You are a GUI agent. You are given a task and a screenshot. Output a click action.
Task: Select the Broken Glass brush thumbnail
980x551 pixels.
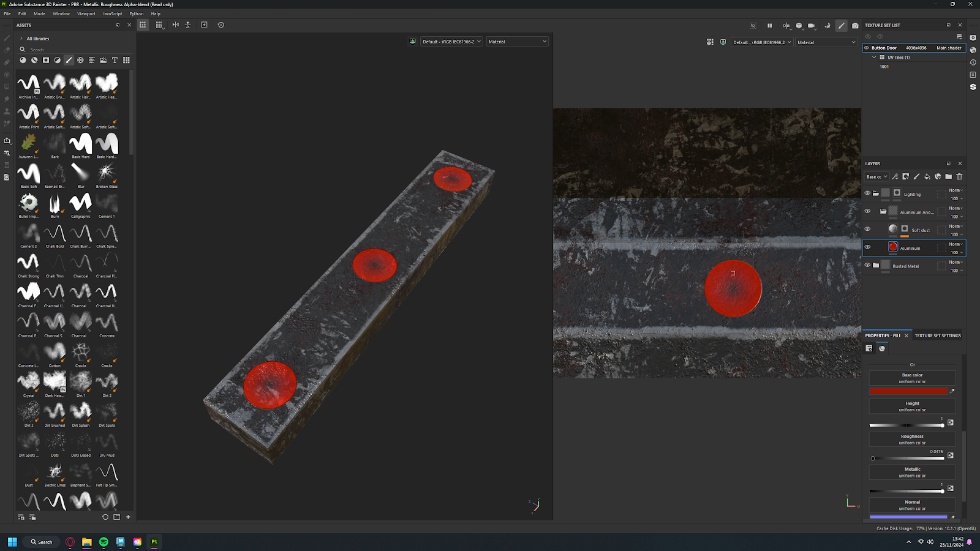[x=107, y=175]
